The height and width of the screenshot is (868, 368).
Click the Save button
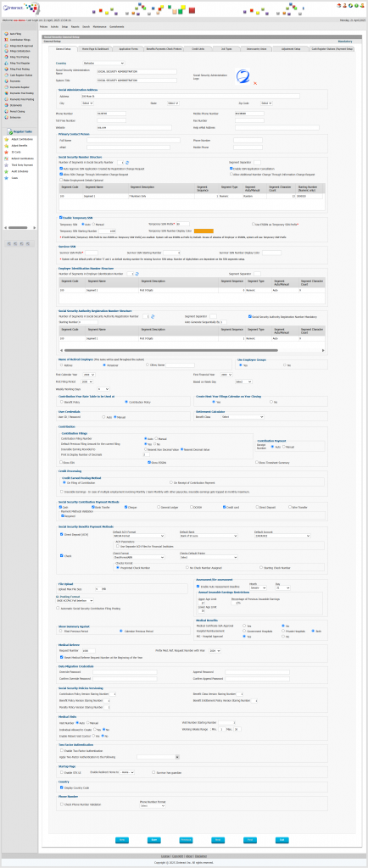(x=153, y=839)
